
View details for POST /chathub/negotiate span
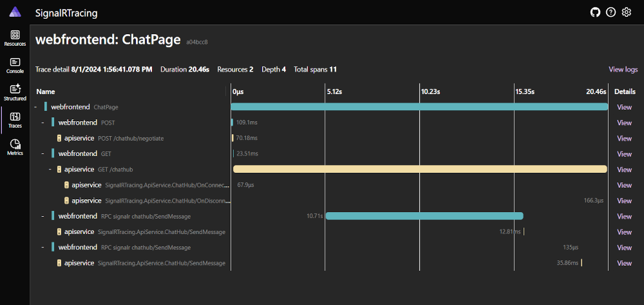click(624, 139)
